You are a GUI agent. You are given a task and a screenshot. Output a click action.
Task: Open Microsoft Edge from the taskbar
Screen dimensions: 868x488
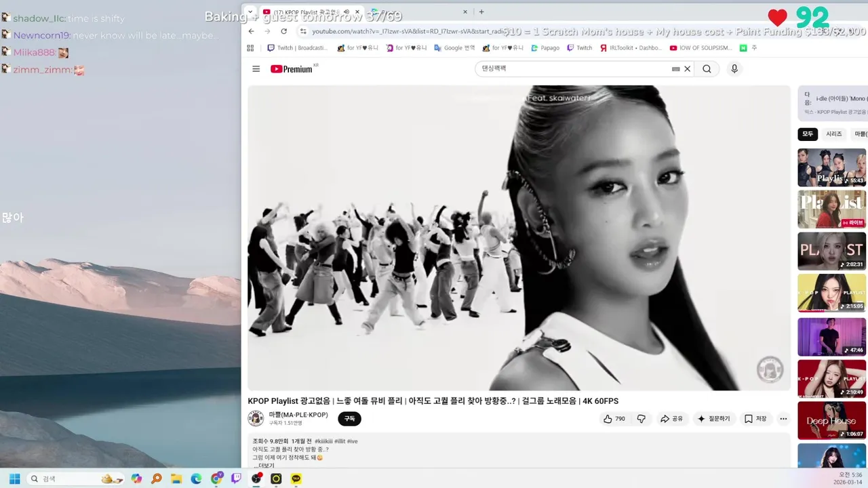point(196,479)
